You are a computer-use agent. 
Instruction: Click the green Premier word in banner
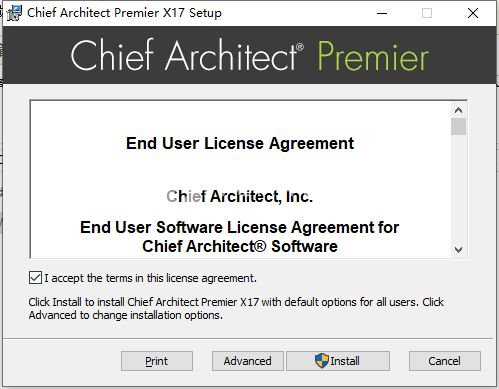373,56
